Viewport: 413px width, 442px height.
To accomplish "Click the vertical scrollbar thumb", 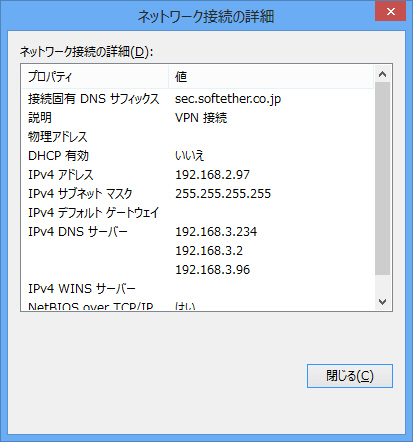I will pos(382,179).
